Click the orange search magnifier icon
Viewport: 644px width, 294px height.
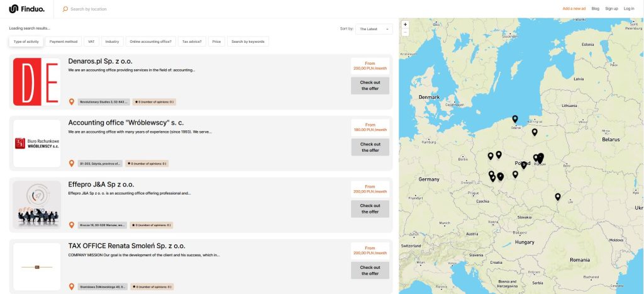click(65, 9)
